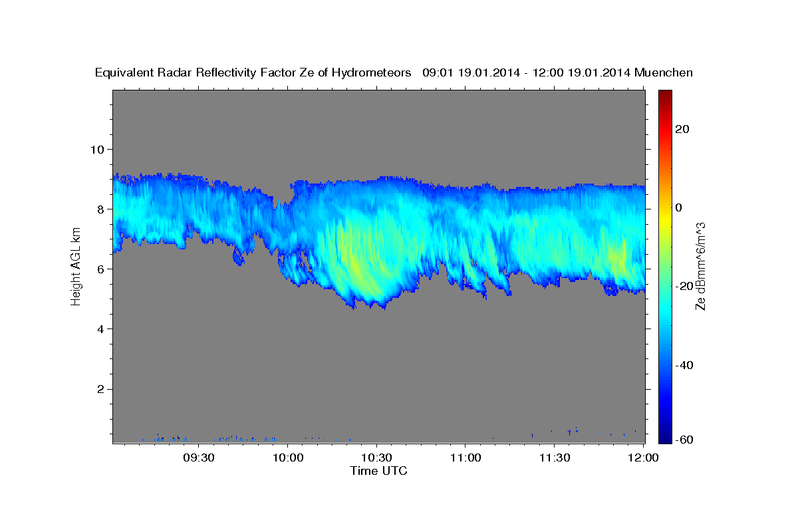Screen dimensions: 798x532
Task: Click the colorbar label -40
Action: (685, 364)
